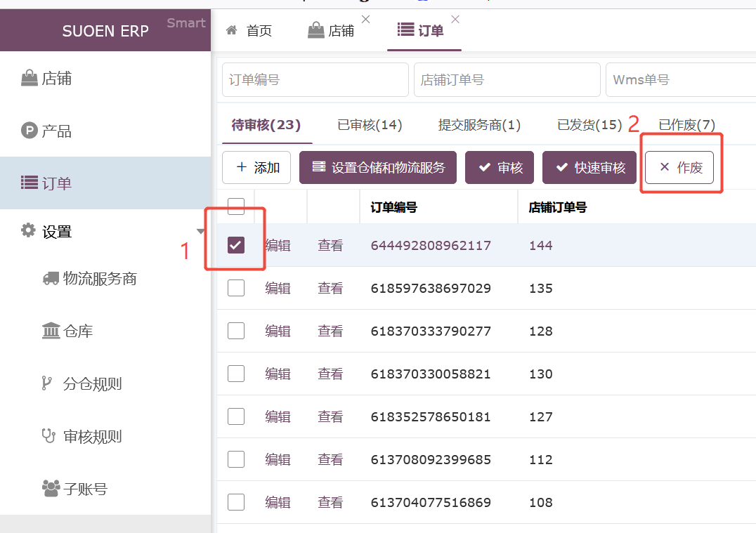This screenshot has height=533, width=756.
Task: Click the 订单编号 column header
Action: (x=393, y=207)
